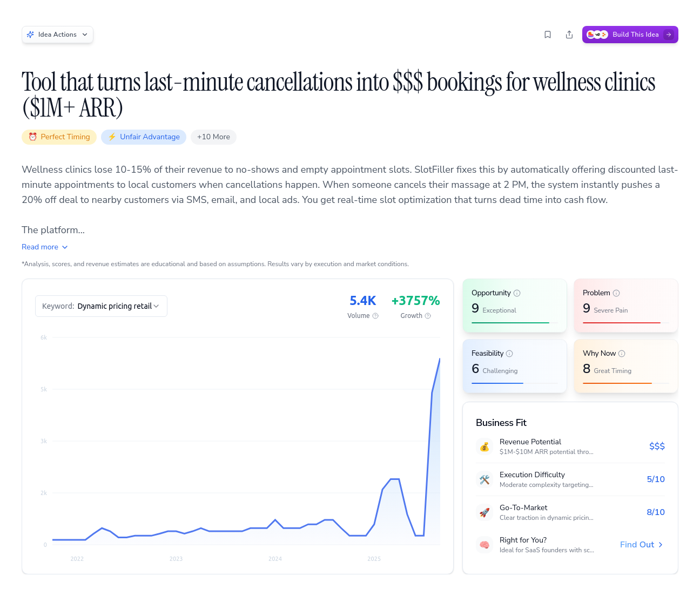Viewport: 700px width, 596px height.
Task: Click the Build This Idea button
Action: [630, 35]
